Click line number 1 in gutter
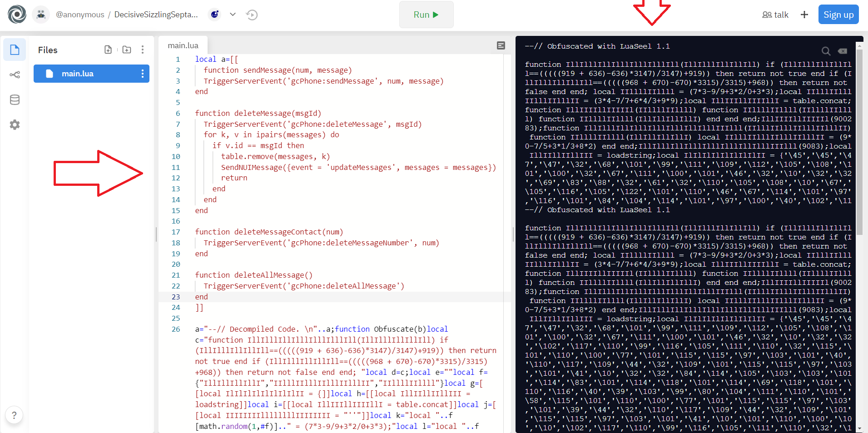This screenshot has width=868, height=433. [x=178, y=59]
